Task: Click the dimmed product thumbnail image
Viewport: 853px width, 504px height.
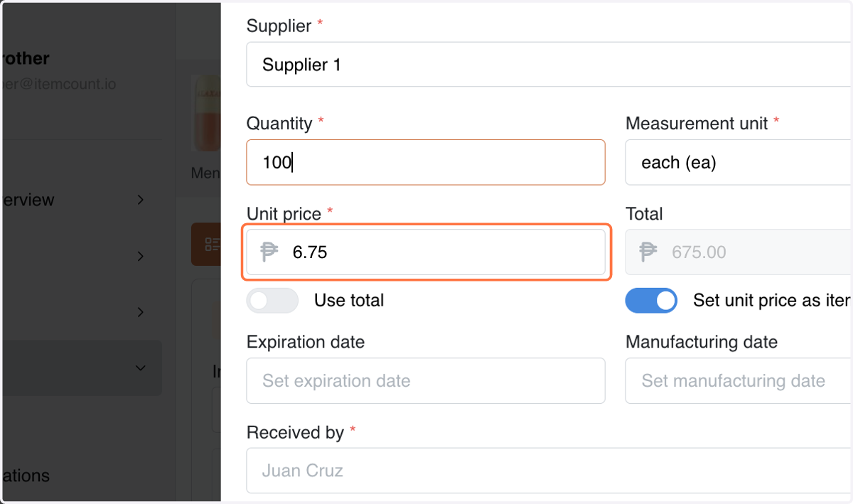Action: (206, 114)
